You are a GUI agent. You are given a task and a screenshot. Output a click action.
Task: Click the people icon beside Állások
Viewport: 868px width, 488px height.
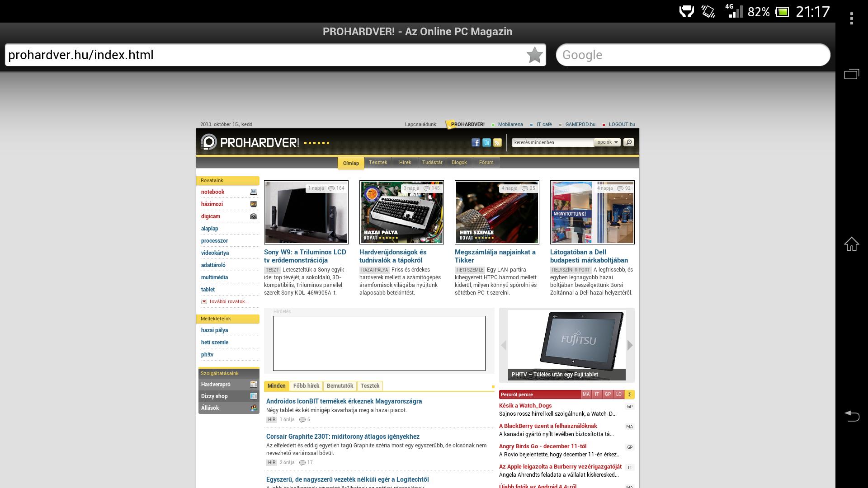pos(254,408)
